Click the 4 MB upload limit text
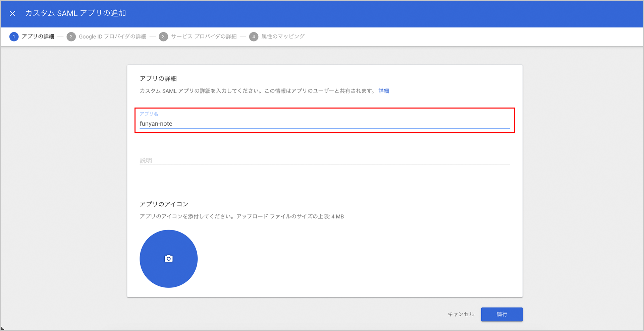Viewport: 644px width, 331px height. click(x=337, y=217)
